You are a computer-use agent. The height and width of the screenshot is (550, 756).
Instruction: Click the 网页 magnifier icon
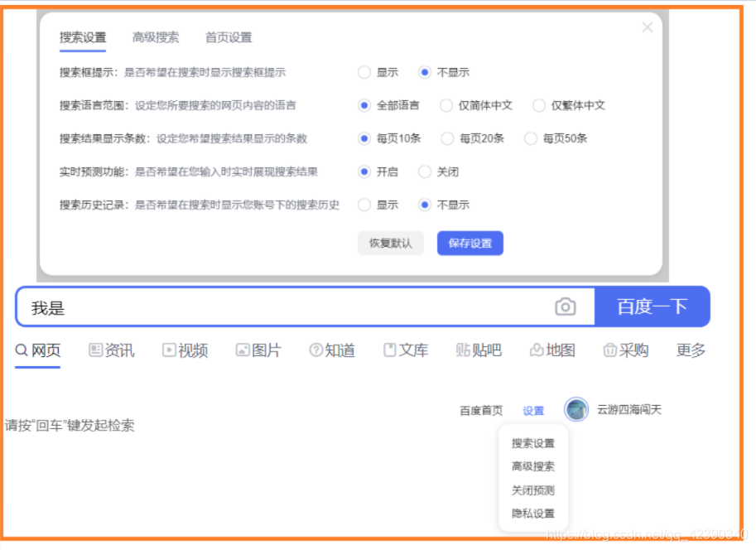coord(22,350)
